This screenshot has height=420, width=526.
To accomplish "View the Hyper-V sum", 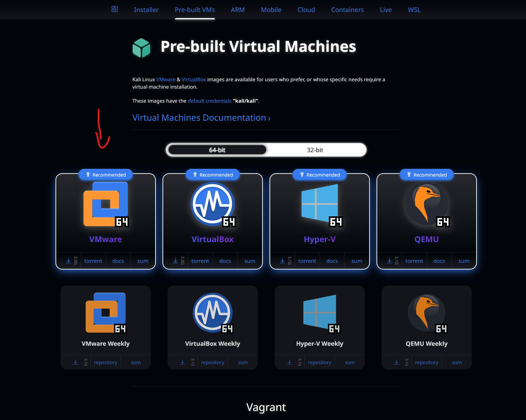I will tap(357, 261).
